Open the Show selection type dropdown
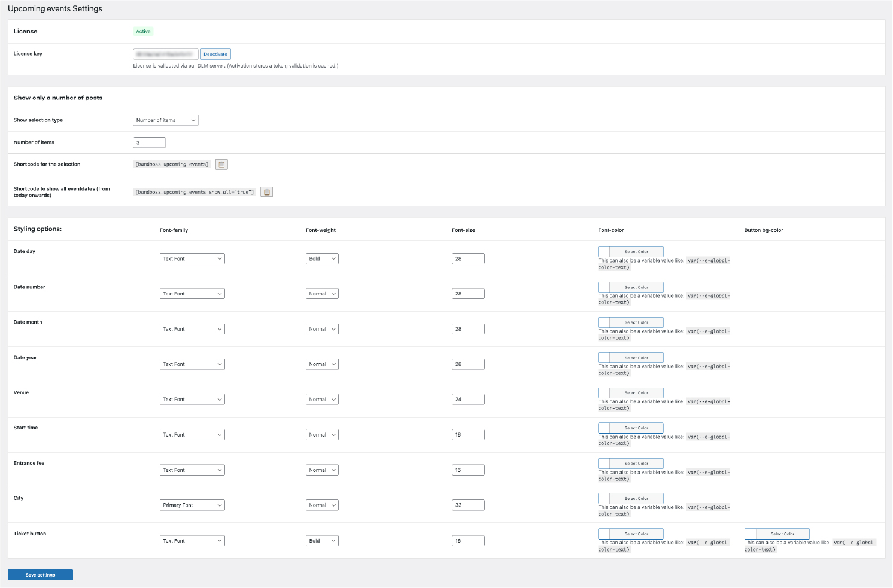The width and height of the screenshot is (893, 588). tap(165, 120)
